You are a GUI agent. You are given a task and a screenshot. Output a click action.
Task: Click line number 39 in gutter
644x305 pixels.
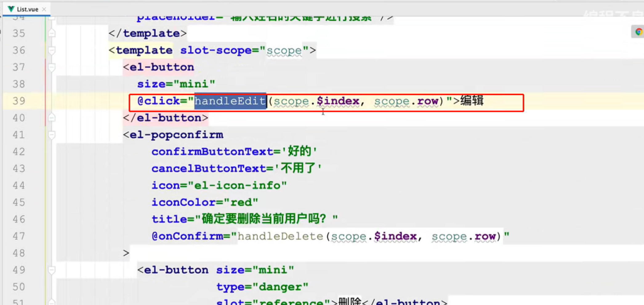[x=19, y=101]
